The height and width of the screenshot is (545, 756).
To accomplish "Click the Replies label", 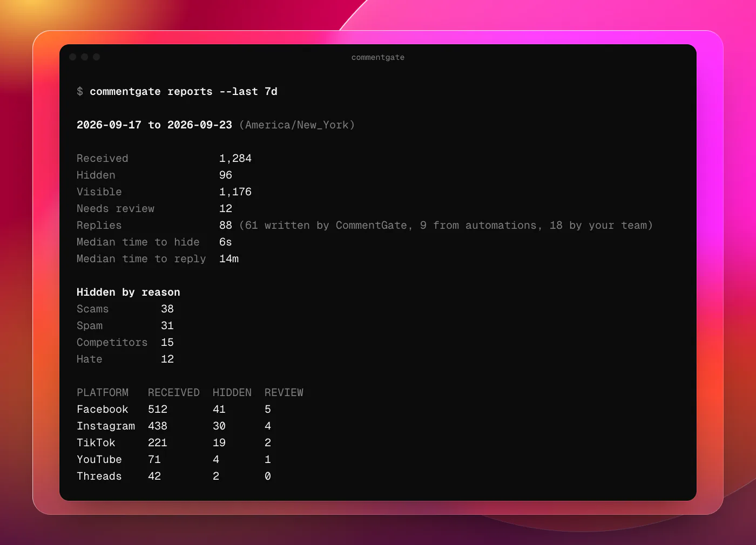I will (99, 226).
